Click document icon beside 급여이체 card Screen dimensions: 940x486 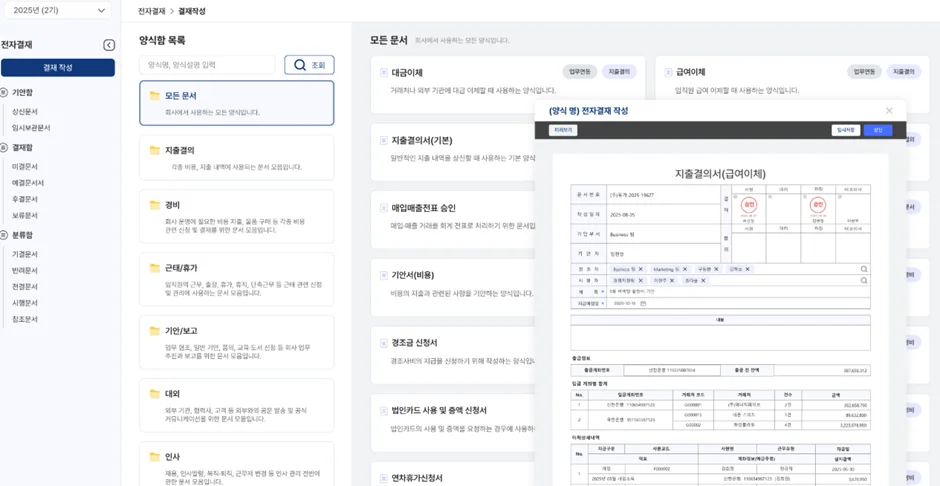[668, 73]
